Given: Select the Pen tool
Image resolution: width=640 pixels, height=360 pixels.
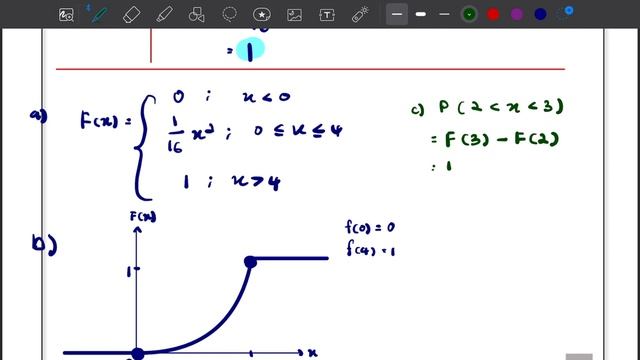Looking at the screenshot, I should (99, 15).
